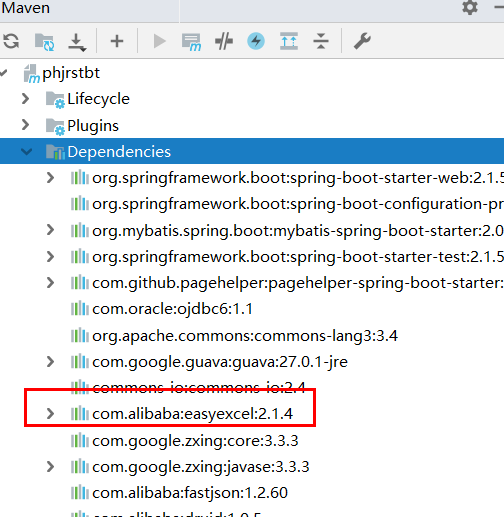The height and width of the screenshot is (517, 504).
Task: Execute Maven goal icon
Action: pos(191,42)
